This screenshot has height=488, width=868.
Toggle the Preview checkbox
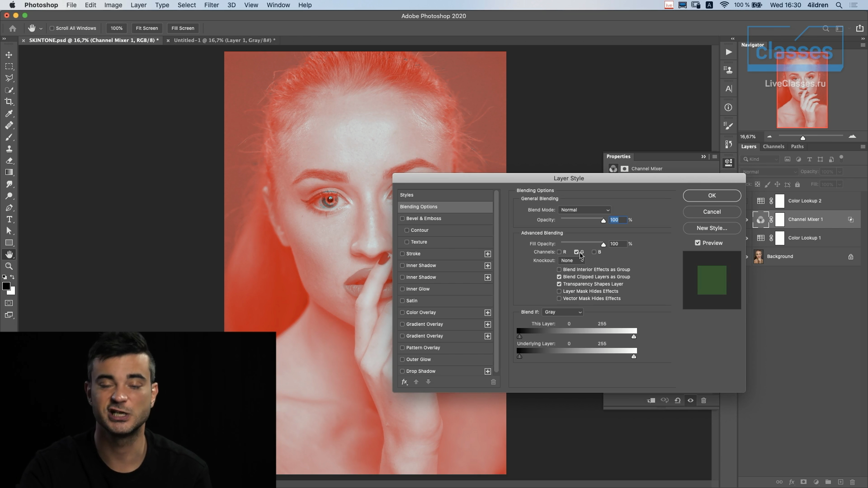(698, 243)
